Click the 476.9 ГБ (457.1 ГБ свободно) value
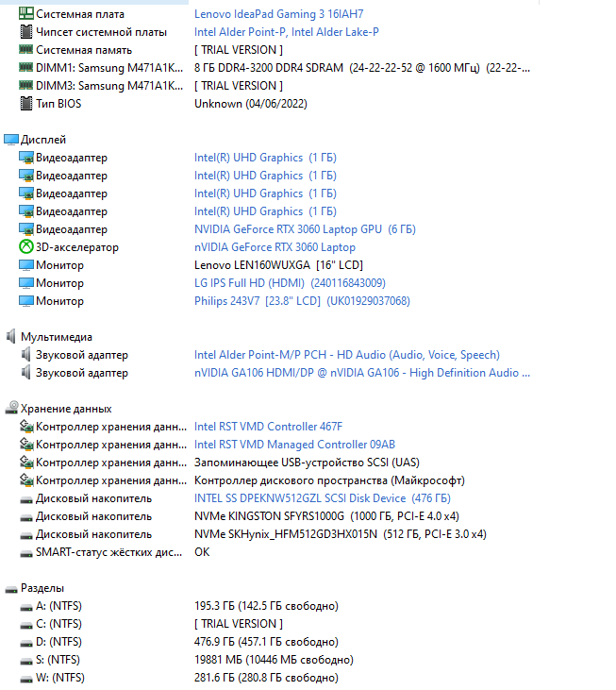 [x=266, y=642]
